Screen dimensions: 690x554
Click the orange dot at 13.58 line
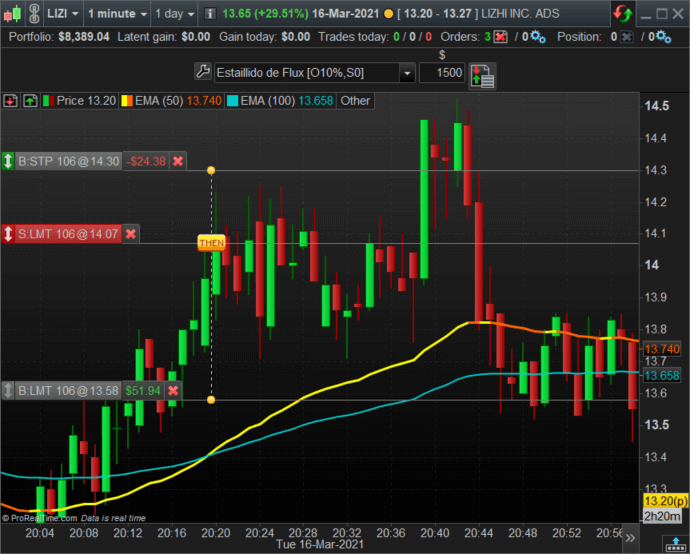211,400
